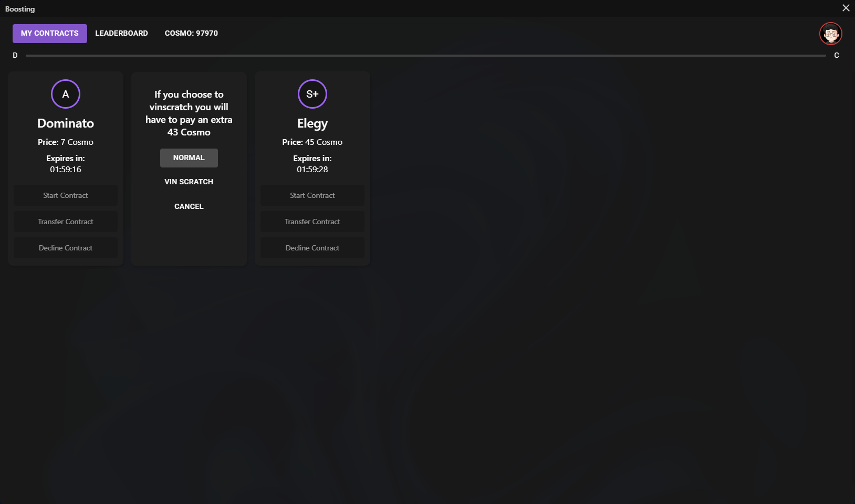The image size is (855, 504).
Task: Click the D to C progress bar
Action: 425,55
